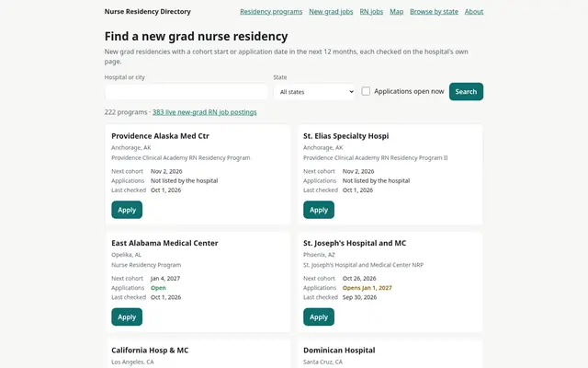Viewport: 588px width, 368px height.
Task: Click St. Joseph's Hospital and Medical Center NRP
Action: [x=364, y=265]
